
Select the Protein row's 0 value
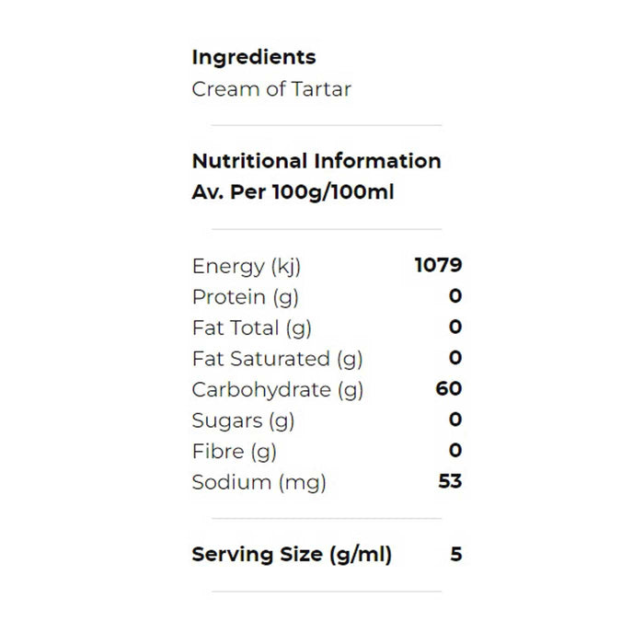click(x=455, y=296)
